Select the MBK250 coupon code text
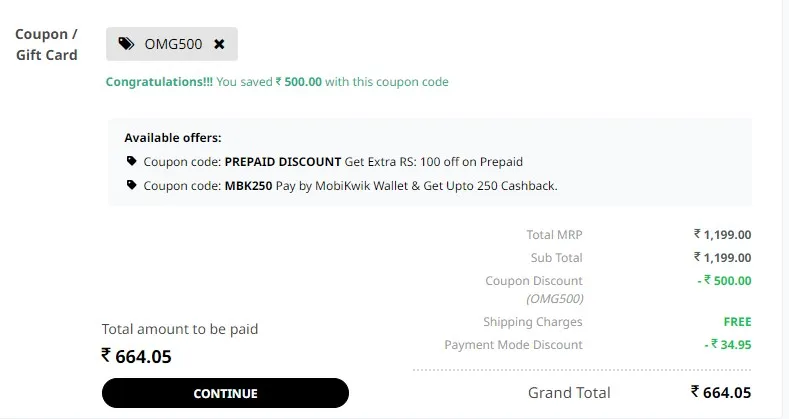The width and height of the screenshot is (789, 419). pyautogui.click(x=248, y=186)
